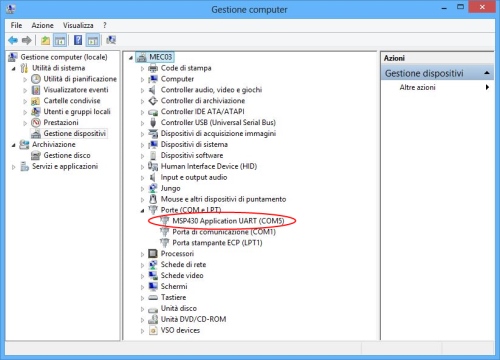Click the Back arrow toolbar icon
The image size is (500, 360).
(13, 41)
